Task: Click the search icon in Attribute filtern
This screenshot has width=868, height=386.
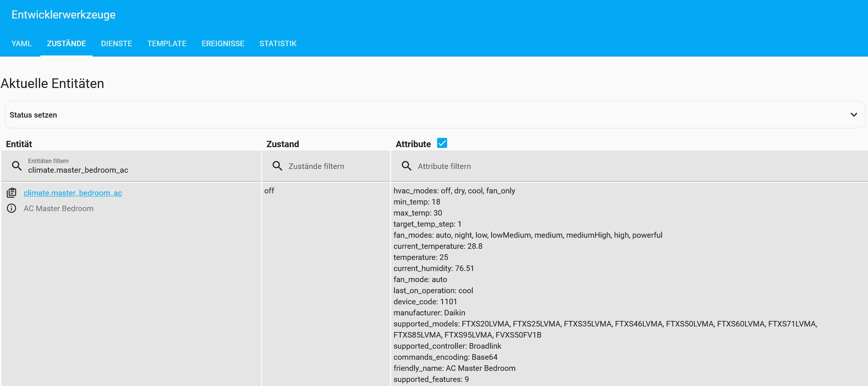Action: point(406,166)
